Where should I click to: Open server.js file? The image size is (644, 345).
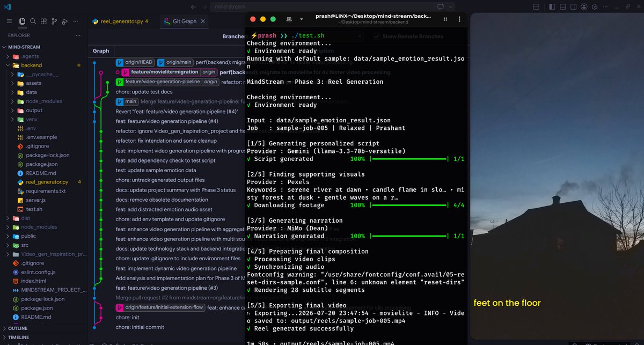point(44,200)
